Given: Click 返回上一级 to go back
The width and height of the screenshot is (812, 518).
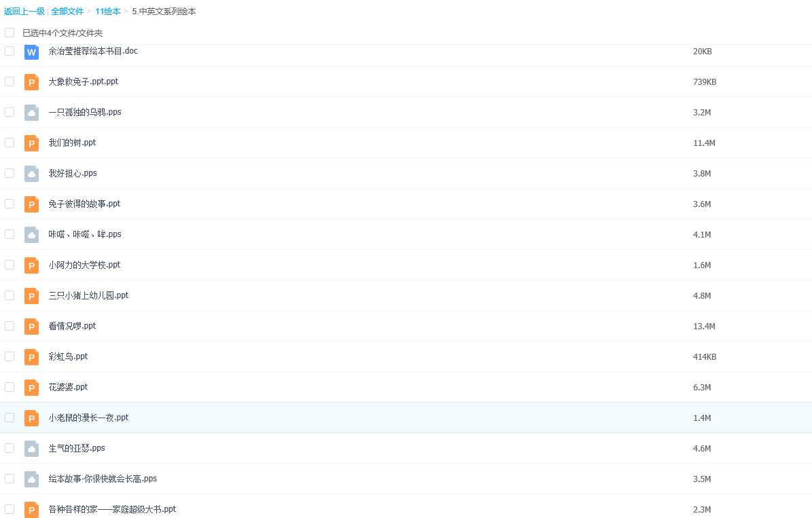Looking at the screenshot, I should [24, 12].
